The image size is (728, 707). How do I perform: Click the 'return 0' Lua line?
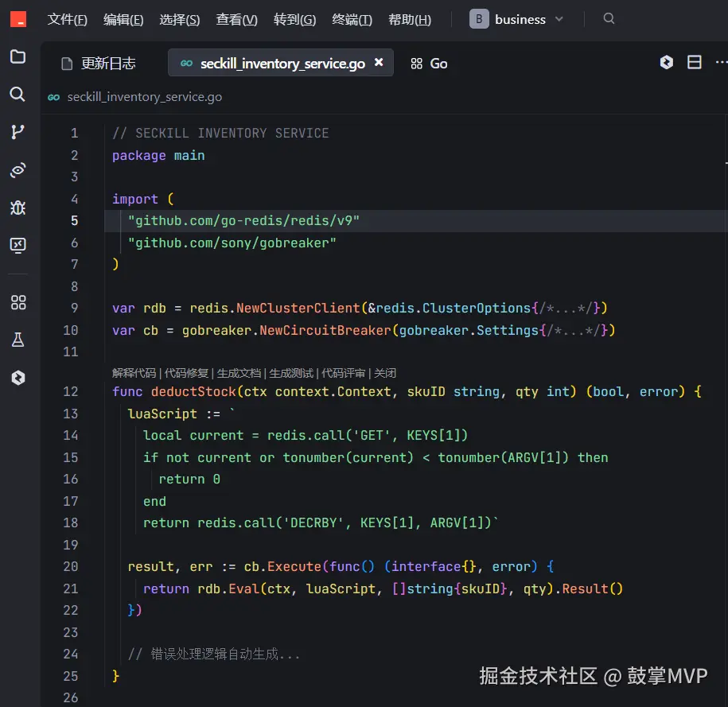(189, 479)
